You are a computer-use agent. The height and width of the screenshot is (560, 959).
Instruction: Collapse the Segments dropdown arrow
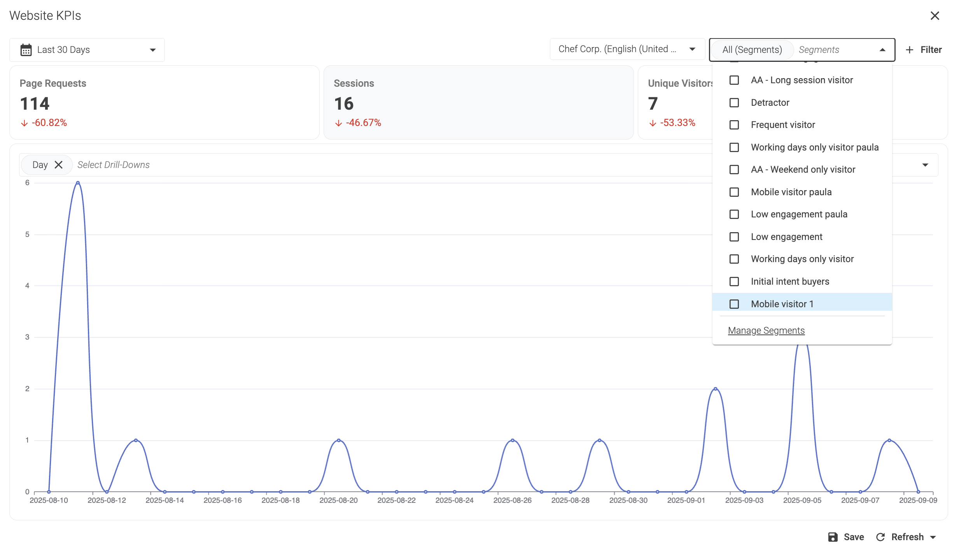pos(882,50)
